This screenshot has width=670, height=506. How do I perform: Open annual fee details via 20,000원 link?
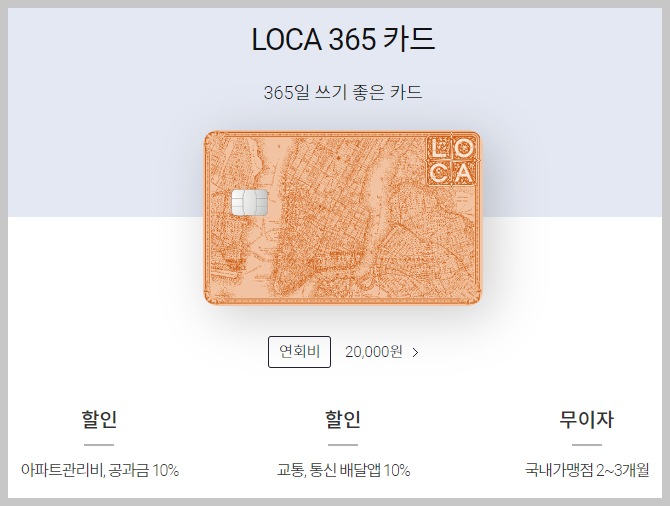click(x=374, y=352)
